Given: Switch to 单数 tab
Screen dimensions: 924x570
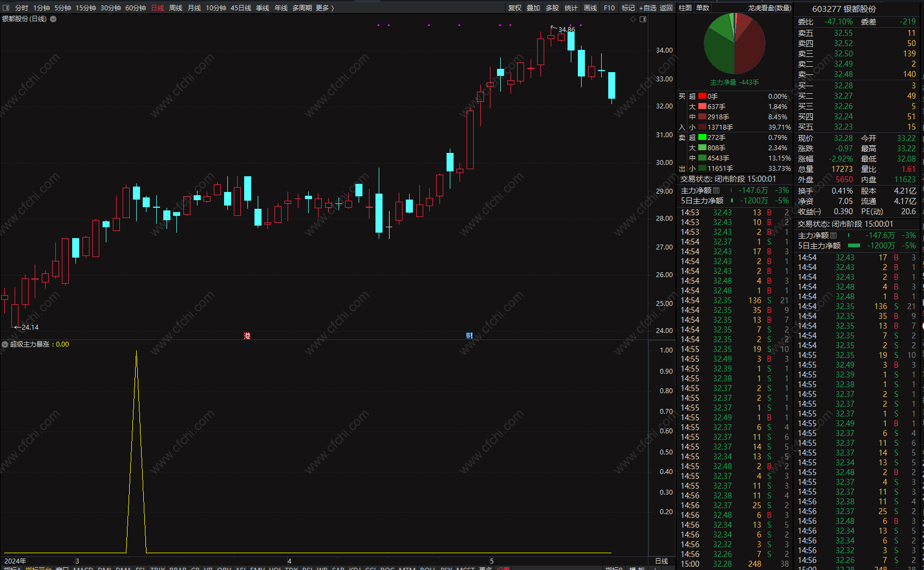Looking at the screenshot, I should click(x=703, y=8).
